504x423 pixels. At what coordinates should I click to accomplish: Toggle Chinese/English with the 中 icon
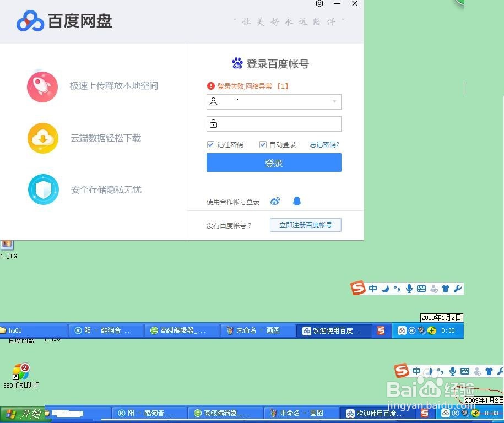point(373,288)
